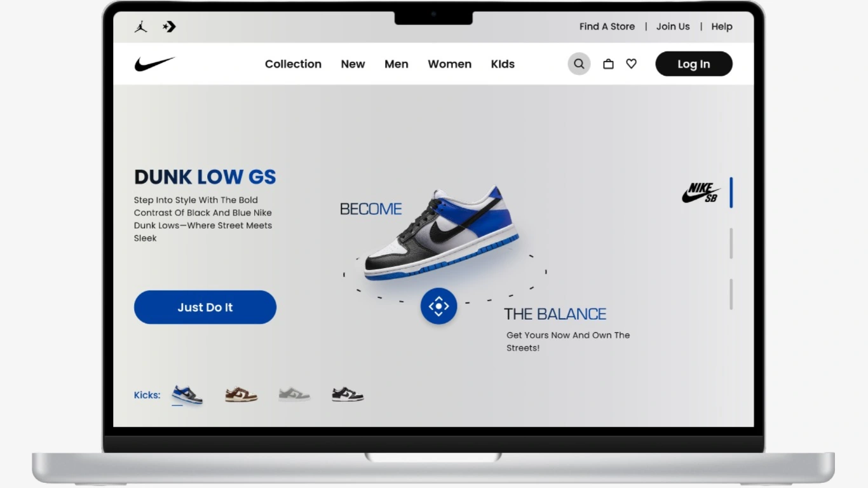Open the Kids menu item

(503, 64)
